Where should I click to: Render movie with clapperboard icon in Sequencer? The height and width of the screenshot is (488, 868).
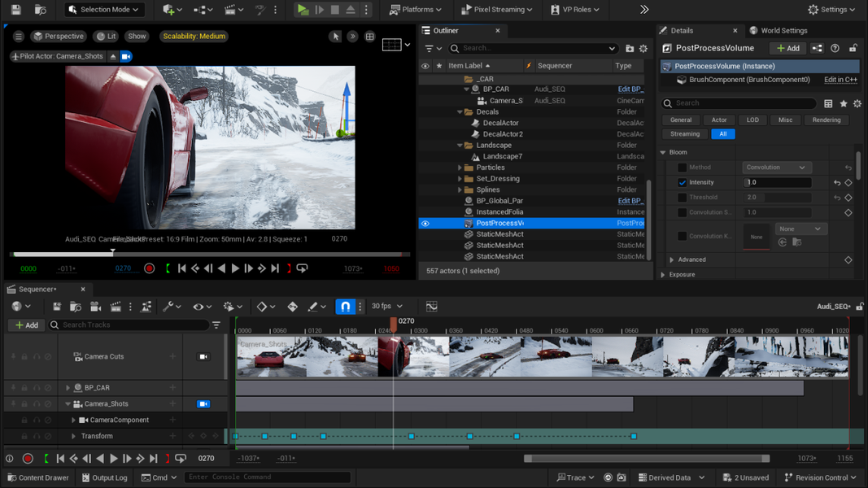coord(116,307)
